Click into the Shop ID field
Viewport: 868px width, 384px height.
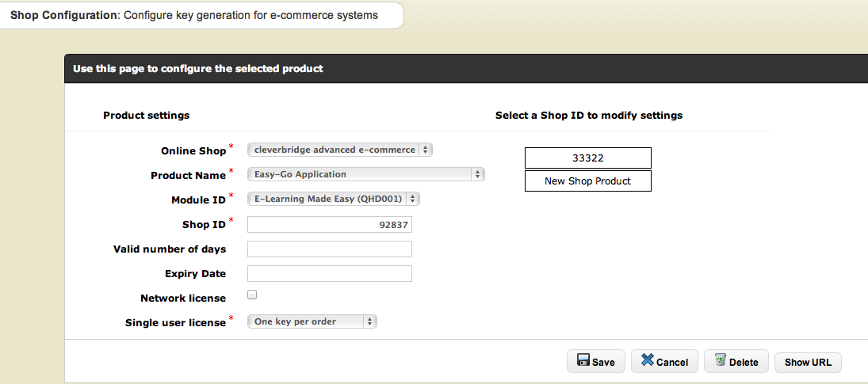point(330,225)
